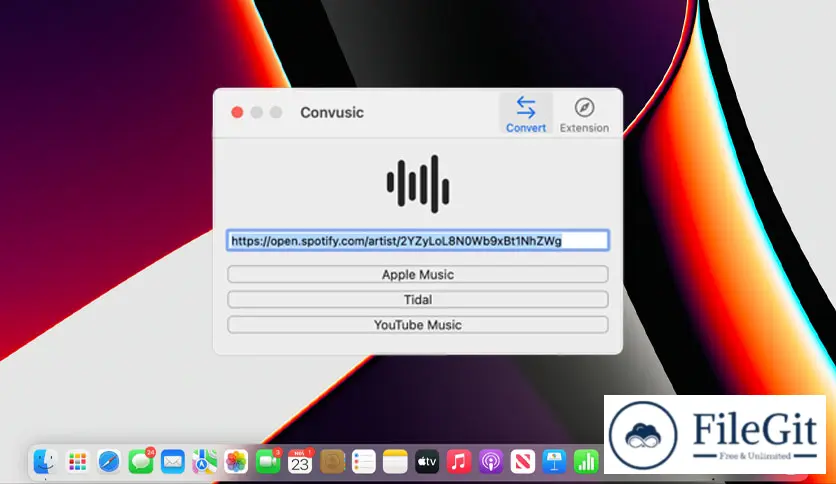Open Numbers app in the Dock

click(586, 462)
